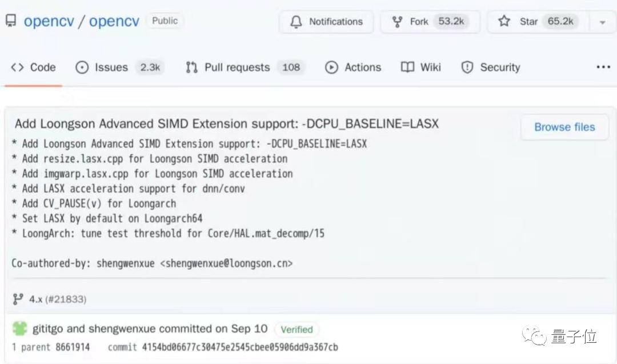Click the Star count 65.2k

coord(560,21)
